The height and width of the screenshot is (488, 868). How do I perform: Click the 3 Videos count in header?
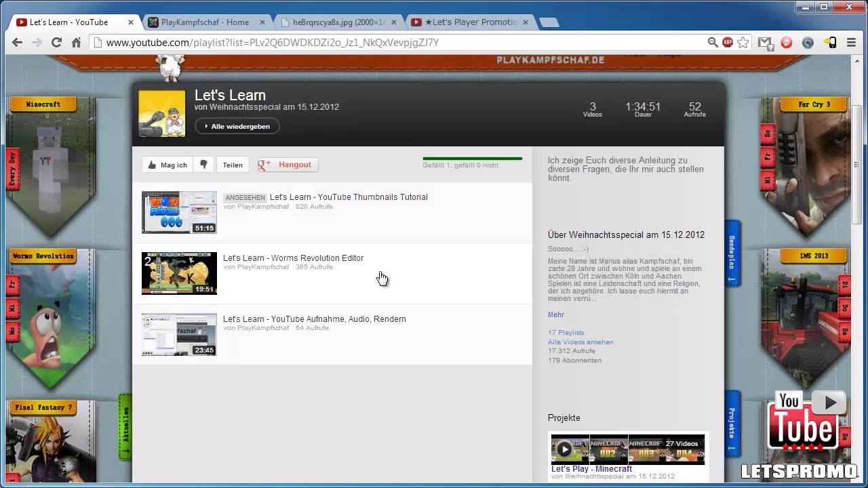(593, 109)
